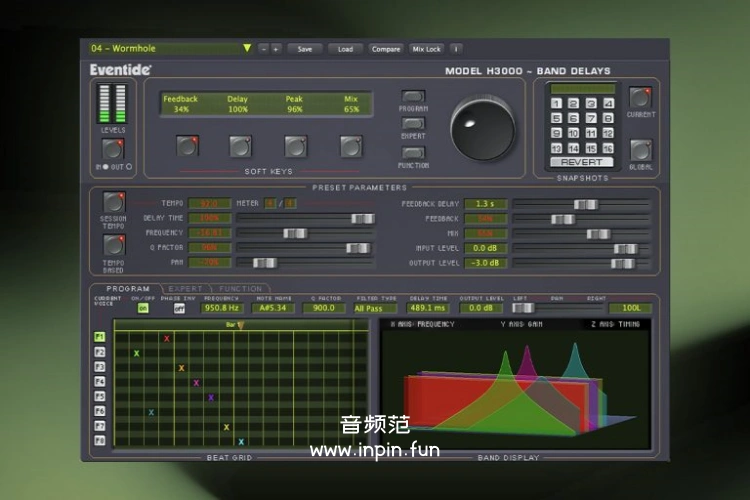This screenshot has height=500, width=750.
Task: Click the Global snapshot knob button
Action: click(640, 150)
